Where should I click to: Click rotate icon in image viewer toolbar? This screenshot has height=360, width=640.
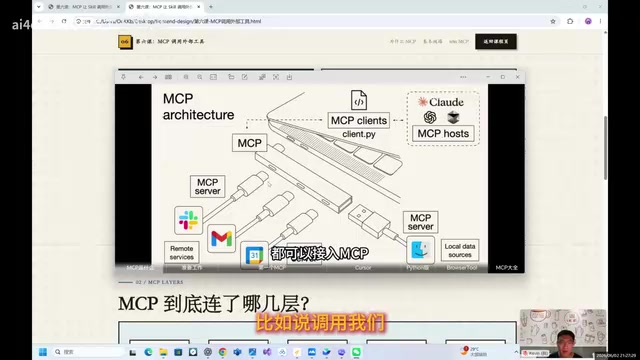tap(262, 77)
